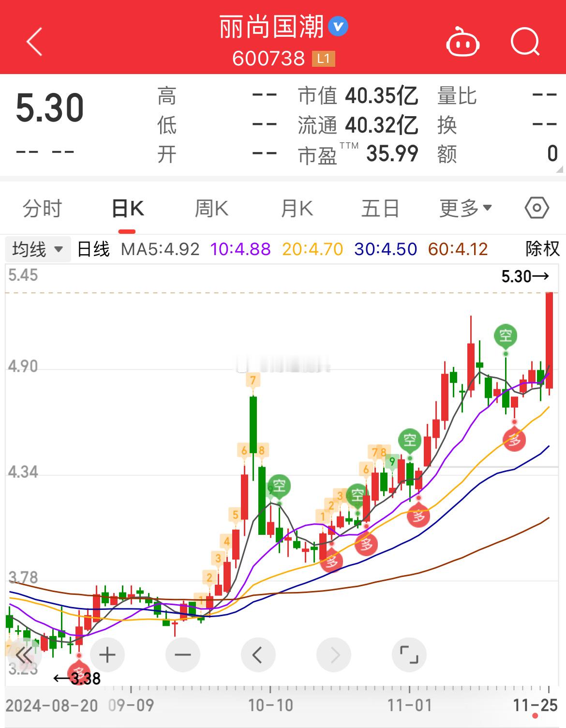The image size is (566, 728).
Task: Tap the rightmost 多 signal marker
Action: click(x=515, y=440)
